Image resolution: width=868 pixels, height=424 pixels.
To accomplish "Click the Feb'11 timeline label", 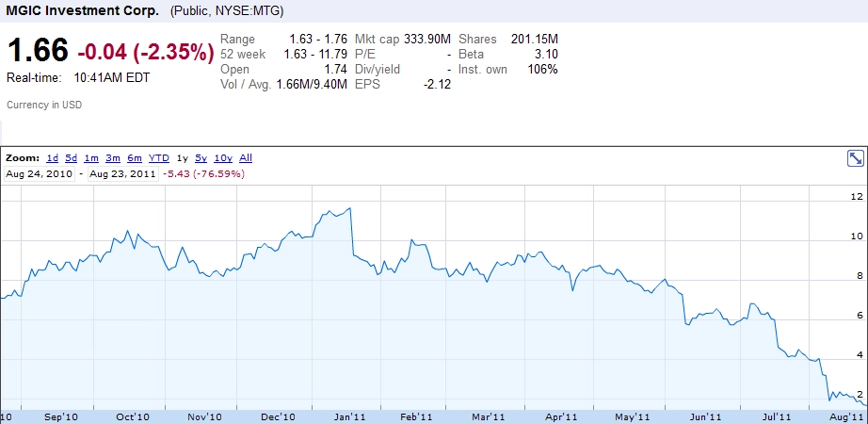I will point(416,416).
